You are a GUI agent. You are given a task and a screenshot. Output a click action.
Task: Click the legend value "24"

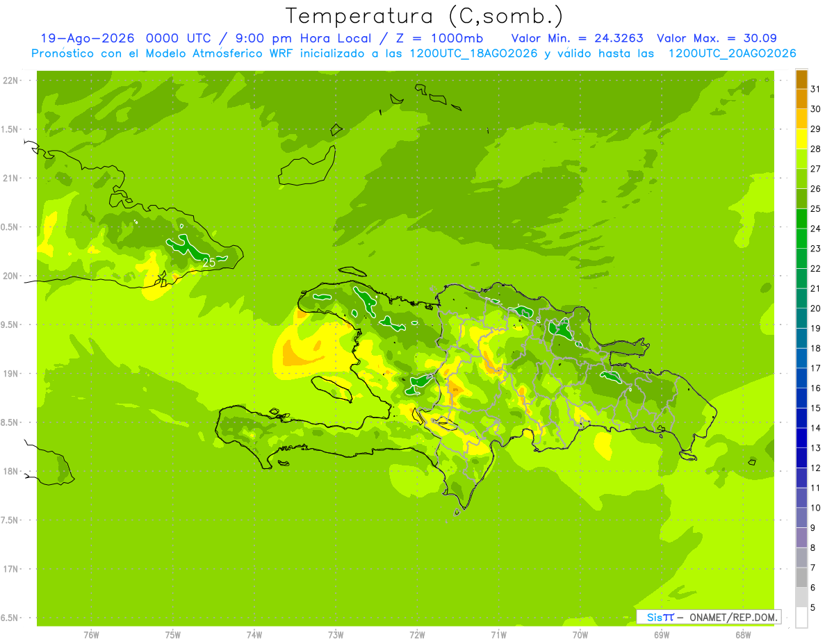(816, 229)
